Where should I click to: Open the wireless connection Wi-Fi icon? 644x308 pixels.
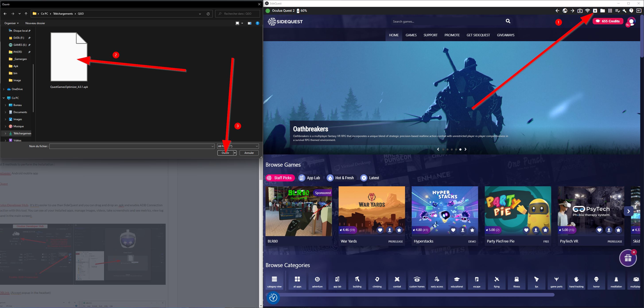pos(588,11)
